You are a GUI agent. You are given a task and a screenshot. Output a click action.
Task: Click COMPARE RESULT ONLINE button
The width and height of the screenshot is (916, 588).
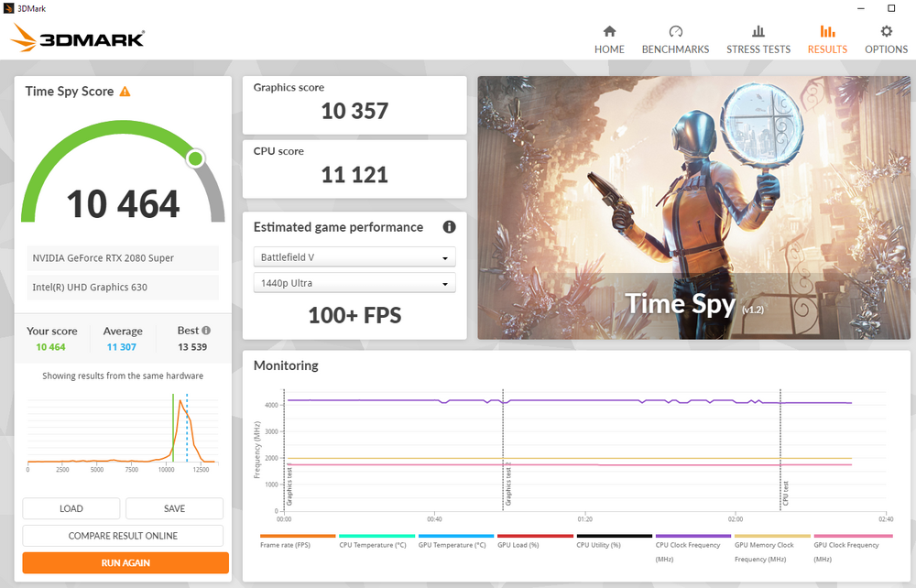(123, 536)
